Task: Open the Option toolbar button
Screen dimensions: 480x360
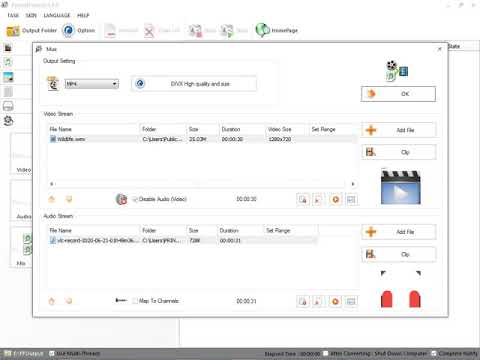Action: (79, 30)
